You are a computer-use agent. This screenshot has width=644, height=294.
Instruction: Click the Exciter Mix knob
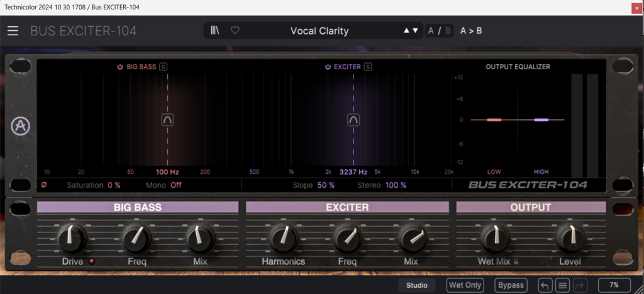pyautogui.click(x=412, y=238)
